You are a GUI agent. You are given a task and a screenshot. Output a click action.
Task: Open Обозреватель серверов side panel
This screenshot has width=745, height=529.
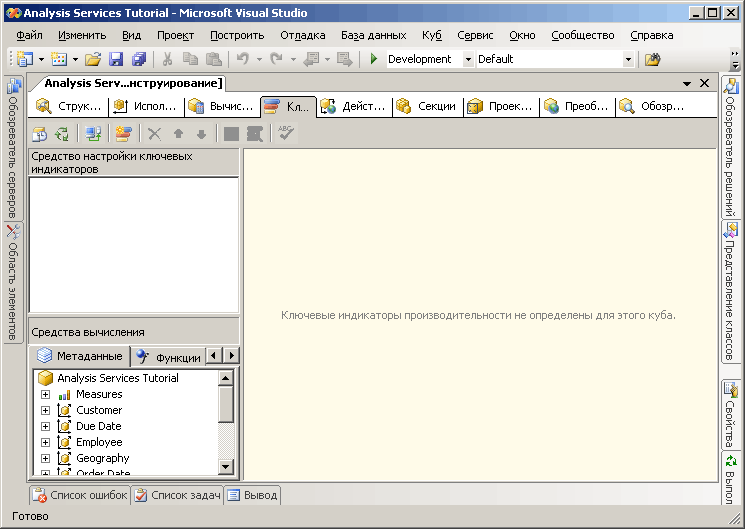[13, 148]
